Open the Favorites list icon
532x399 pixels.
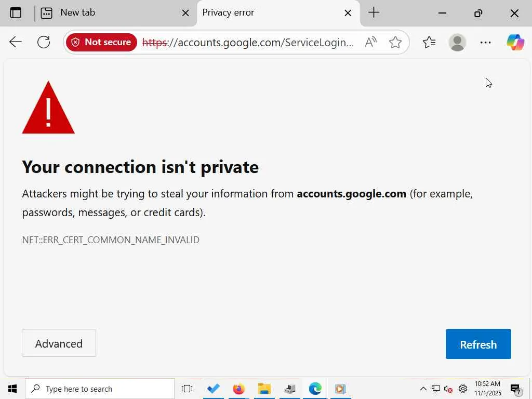click(x=429, y=42)
